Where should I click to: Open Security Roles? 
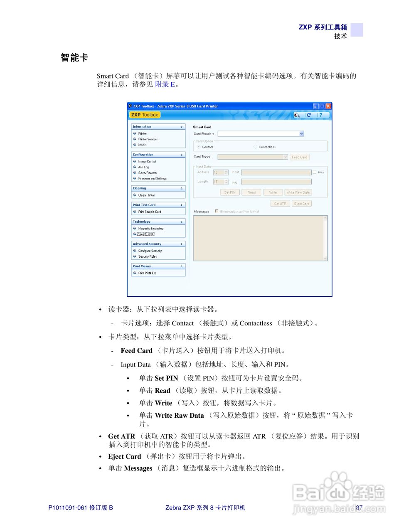pyautogui.click(x=148, y=256)
